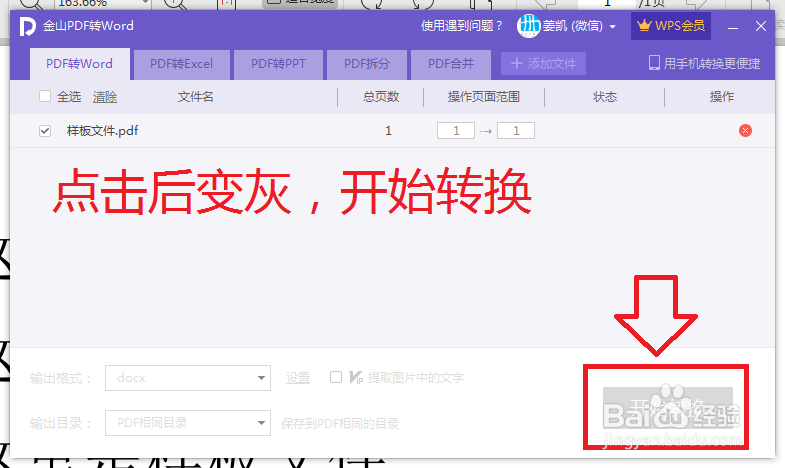Click the 操作 column header
The height and width of the screenshot is (468, 785).
[x=721, y=97]
